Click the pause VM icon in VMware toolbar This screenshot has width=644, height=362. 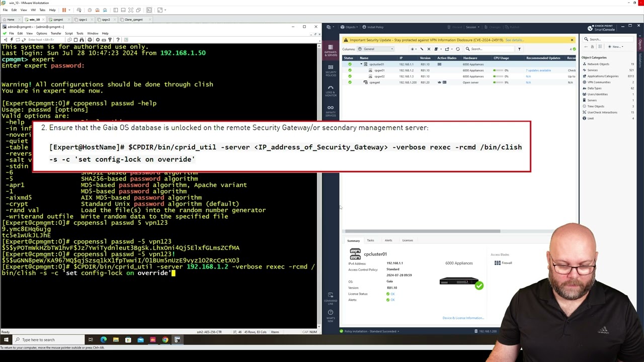click(x=64, y=10)
